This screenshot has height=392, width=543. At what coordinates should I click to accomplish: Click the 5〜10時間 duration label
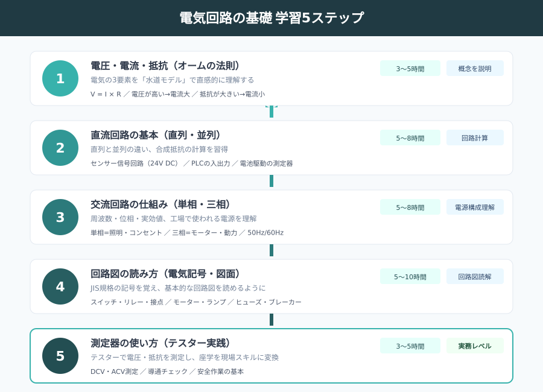[410, 277]
